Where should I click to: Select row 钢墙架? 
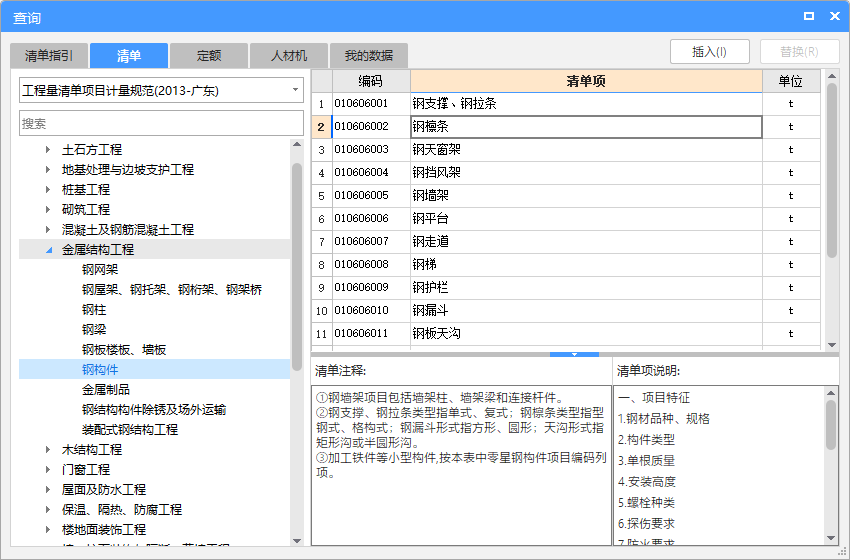tap(587, 196)
